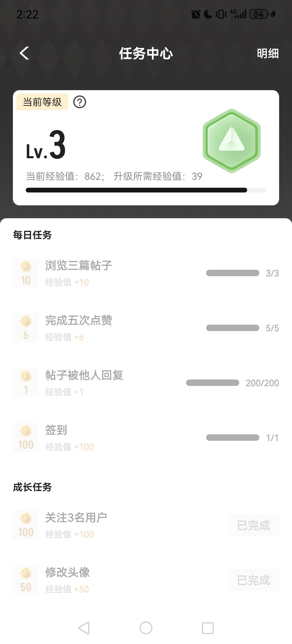Tap the question mark help icon
The image size is (292, 644).
(79, 102)
